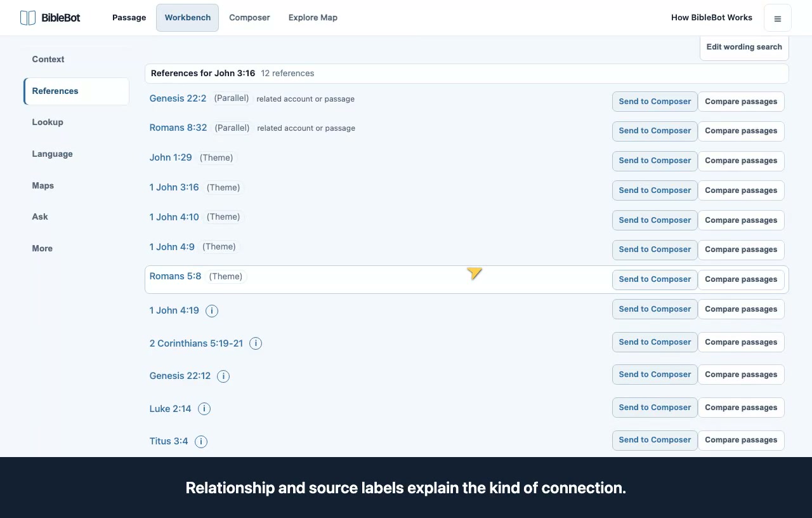
Task: Select References in the sidebar
Action: 76,91
